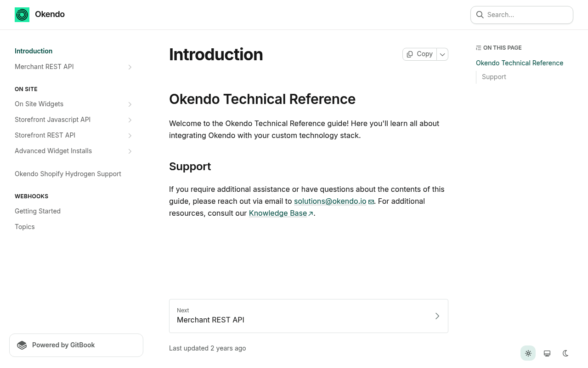Viewport: 588px width, 368px height.
Task: Click the Okendo Technical Reference heading
Action: pyautogui.click(x=262, y=99)
